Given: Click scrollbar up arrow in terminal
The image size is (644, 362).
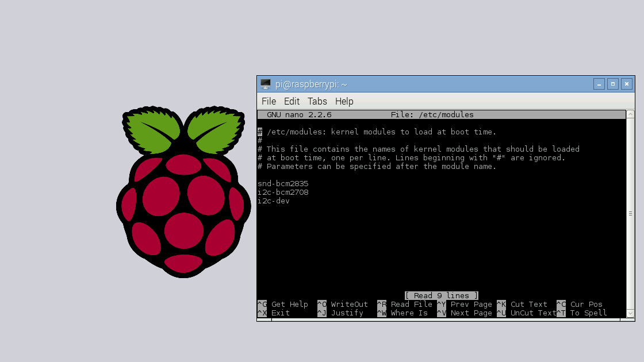Looking at the screenshot, I should pyautogui.click(x=630, y=114).
